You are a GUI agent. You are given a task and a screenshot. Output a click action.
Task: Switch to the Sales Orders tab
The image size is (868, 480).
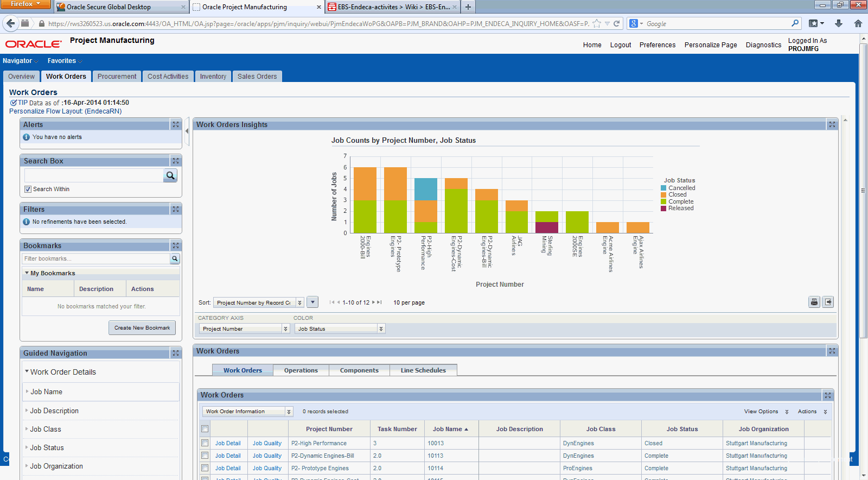coord(257,77)
